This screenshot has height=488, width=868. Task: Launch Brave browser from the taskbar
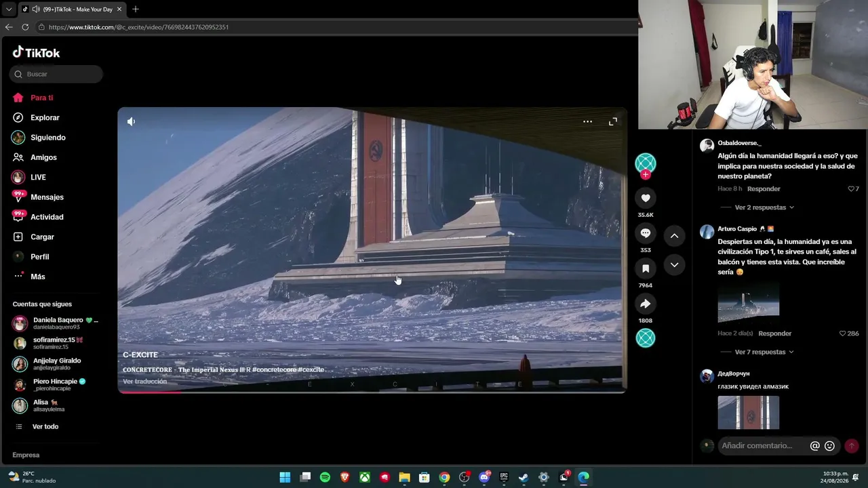(344, 477)
